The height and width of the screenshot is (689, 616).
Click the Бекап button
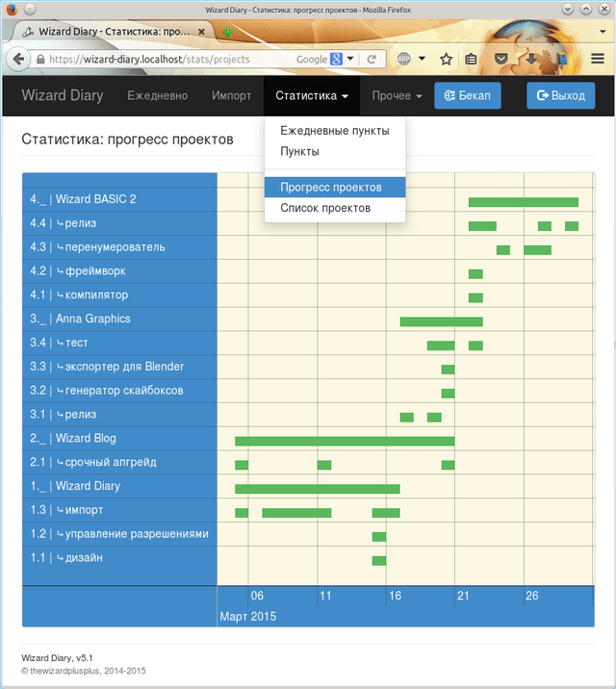click(468, 95)
